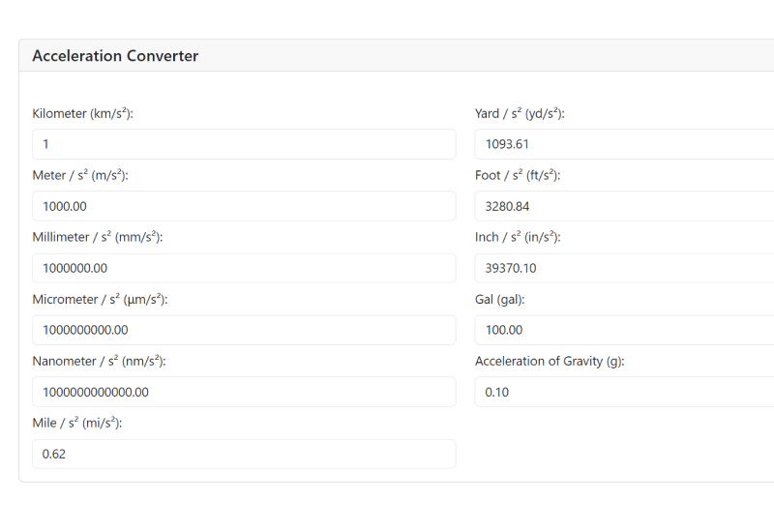Image resolution: width=774 pixels, height=532 pixels.
Task: Focus the Inch / s² input field
Action: (624, 268)
